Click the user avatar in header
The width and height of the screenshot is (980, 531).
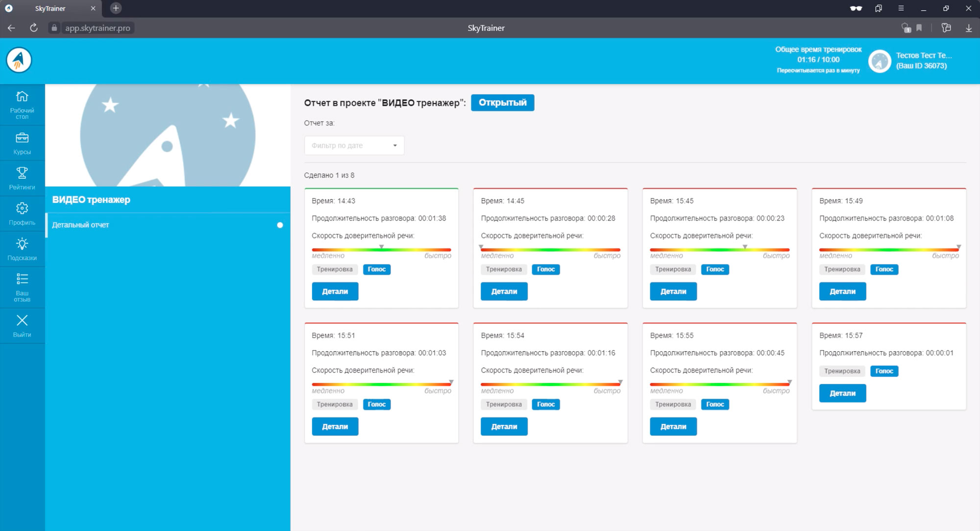[x=880, y=61]
